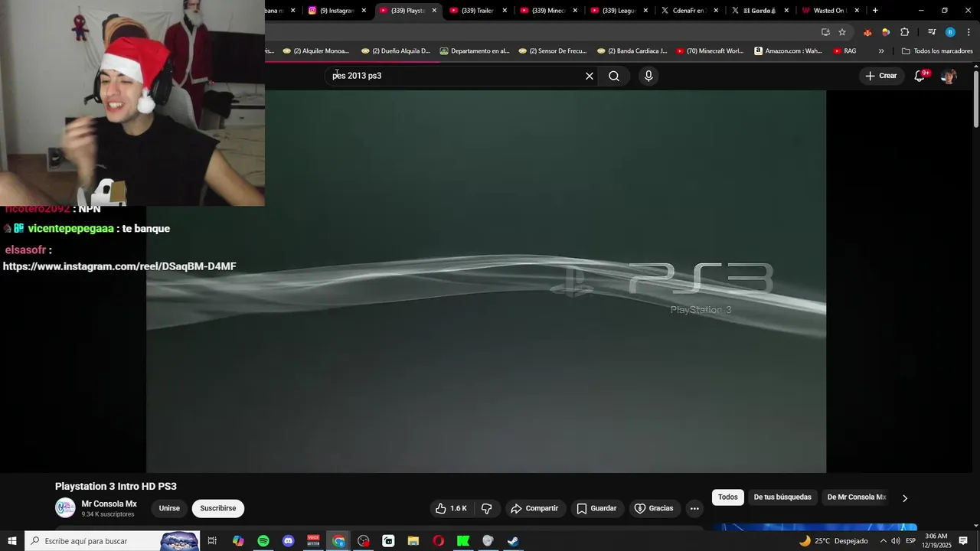Click the Unirse button
Screen dimensions: 980x551
coord(169,508)
